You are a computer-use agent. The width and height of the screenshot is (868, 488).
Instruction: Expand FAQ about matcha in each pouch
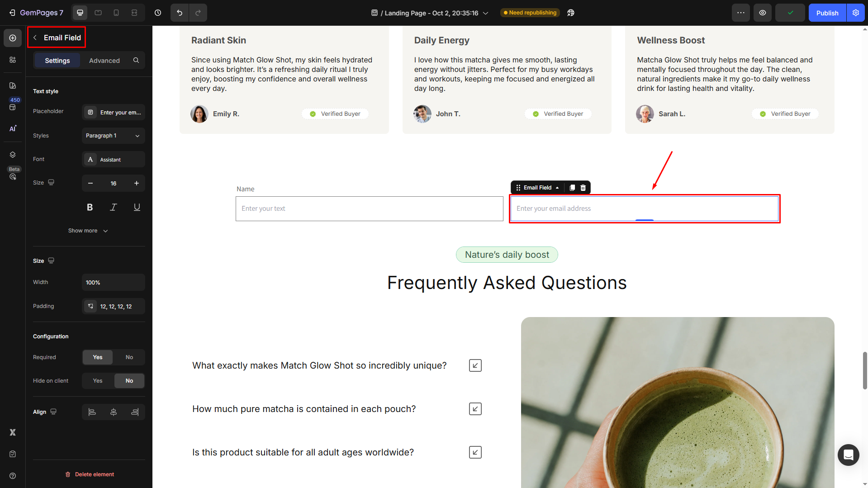[475, 409]
